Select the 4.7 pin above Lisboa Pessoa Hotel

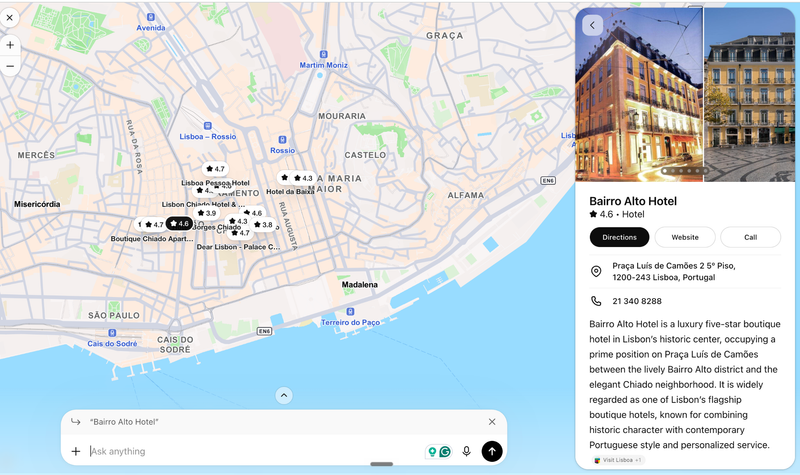(215, 169)
